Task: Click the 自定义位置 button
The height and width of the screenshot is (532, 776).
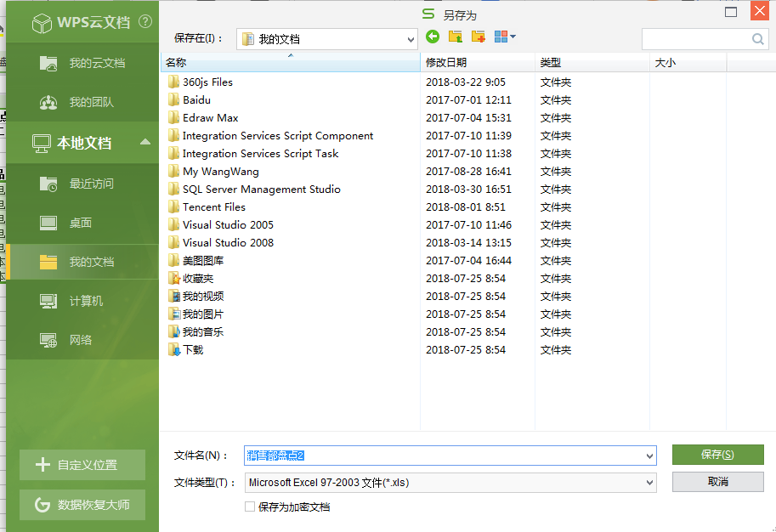Action: 82,465
